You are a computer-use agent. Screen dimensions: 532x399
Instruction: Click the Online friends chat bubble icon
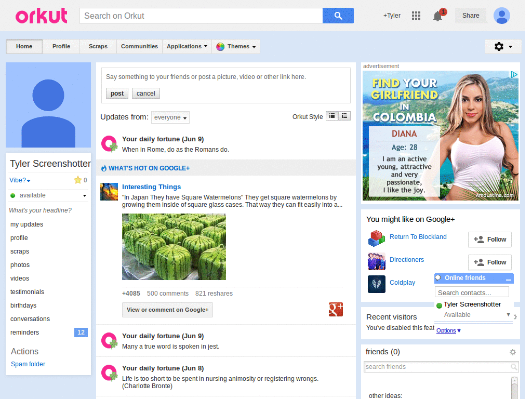click(438, 278)
